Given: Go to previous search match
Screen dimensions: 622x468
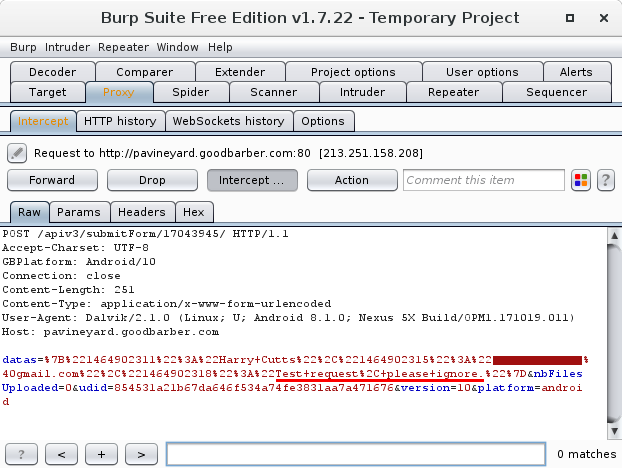Looking at the screenshot, I should [x=61, y=454].
